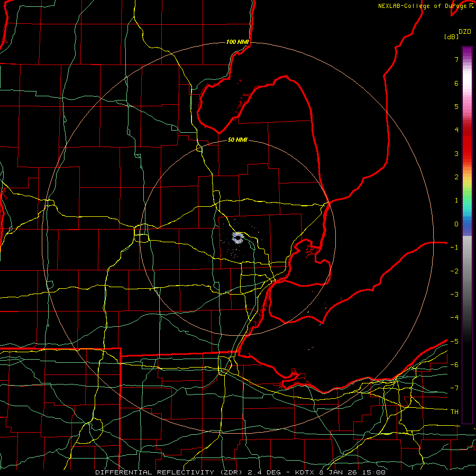Image resolution: width=476 pixels, height=476 pixels.
Task: Click the -5 tick label on color scale
Action: [x=454, y=342]
